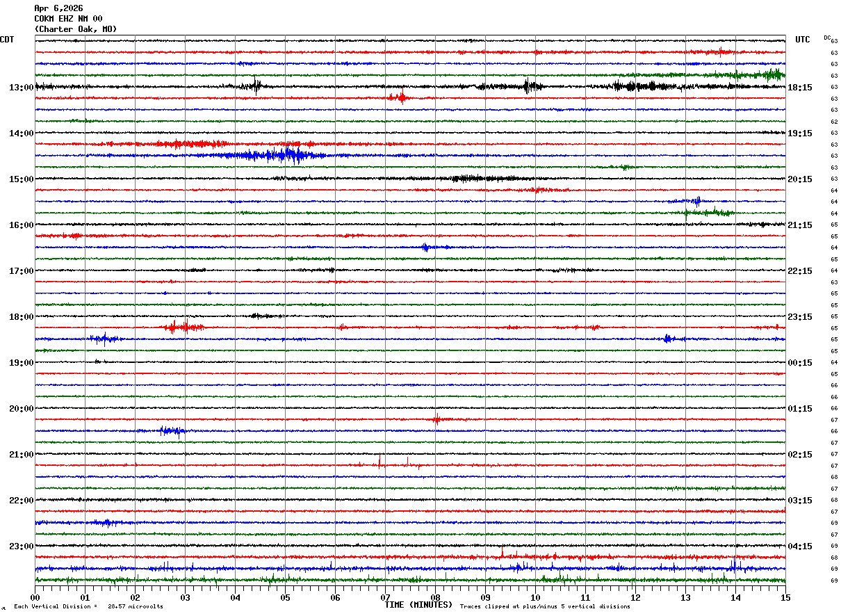
Task: Click the COKM EHZ NM 00 station label
Action: pos(68,19)
